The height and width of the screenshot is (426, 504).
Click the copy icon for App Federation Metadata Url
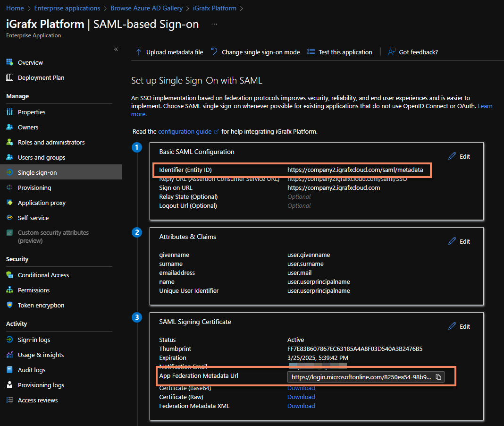pos(438,377)
